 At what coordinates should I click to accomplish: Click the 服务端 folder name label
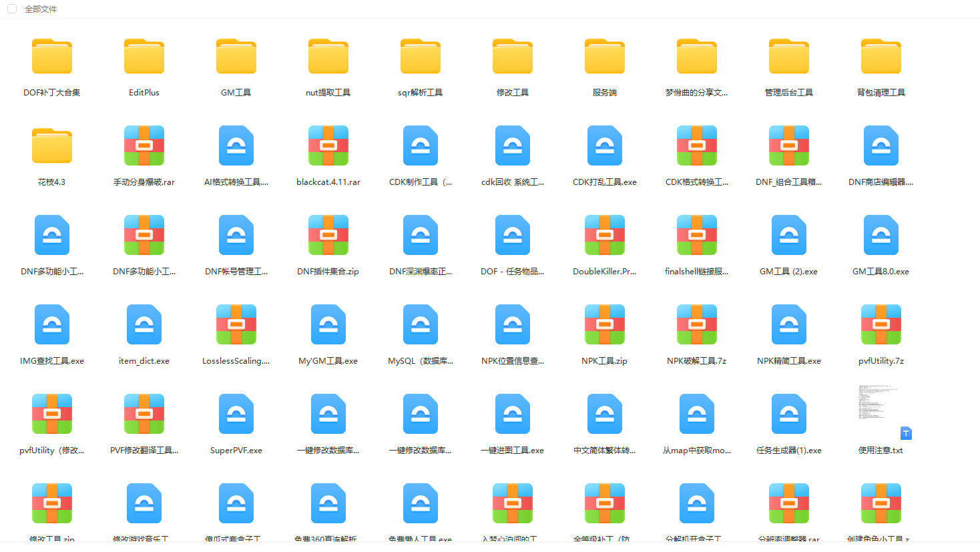(605, 93)
